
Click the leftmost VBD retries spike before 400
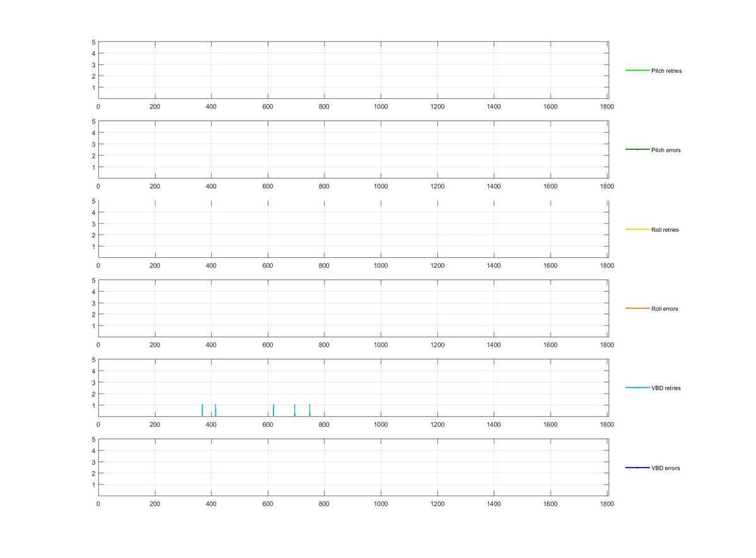click(202, 410)
